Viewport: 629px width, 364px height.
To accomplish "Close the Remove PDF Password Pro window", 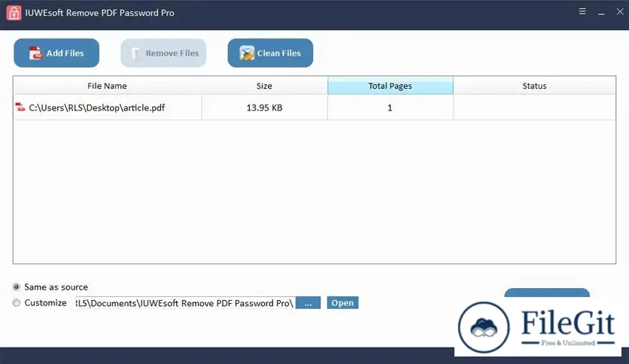I will [x=620, y=11].
